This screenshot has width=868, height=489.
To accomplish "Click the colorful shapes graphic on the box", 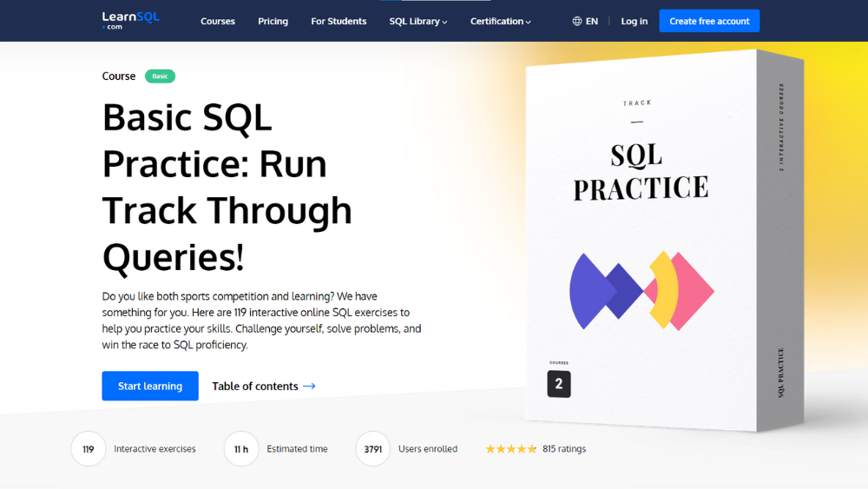I will (x=641, y=291).
